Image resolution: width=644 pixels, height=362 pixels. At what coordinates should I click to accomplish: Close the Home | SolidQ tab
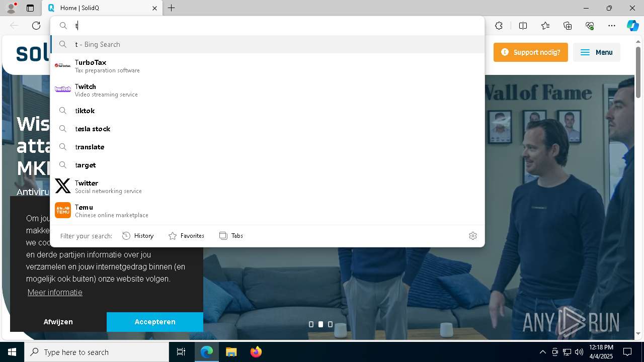[x=155, y=8]
